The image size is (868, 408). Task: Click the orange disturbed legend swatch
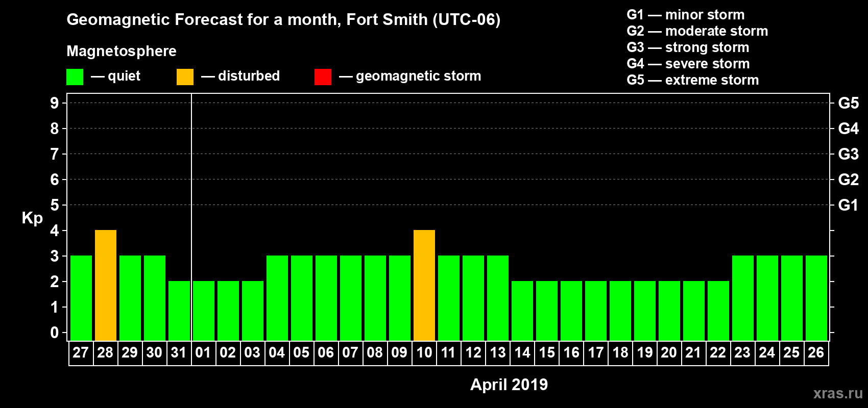(x=185, y=77)
